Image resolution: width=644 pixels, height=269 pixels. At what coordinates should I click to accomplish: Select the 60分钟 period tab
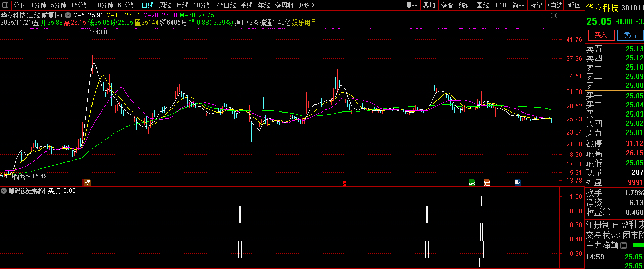tap(127, 5)
